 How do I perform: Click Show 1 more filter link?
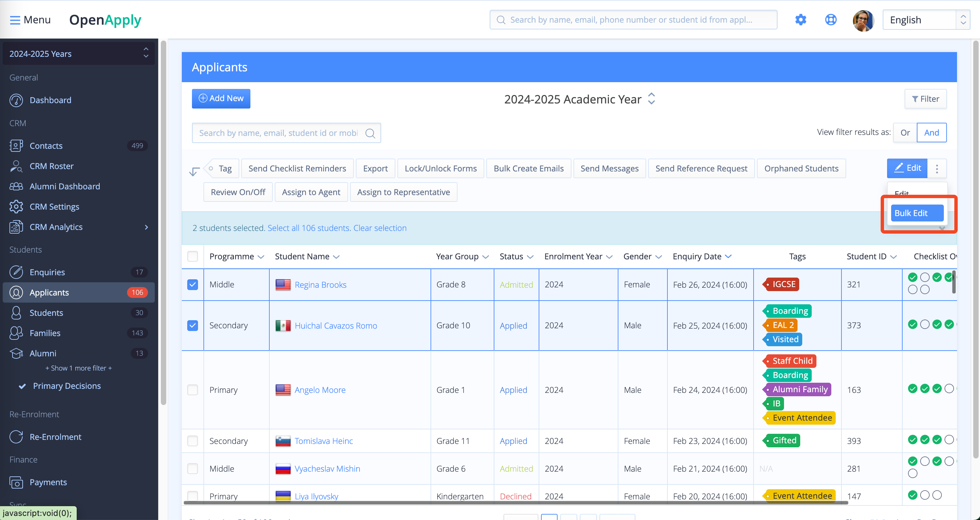point(79,368)
